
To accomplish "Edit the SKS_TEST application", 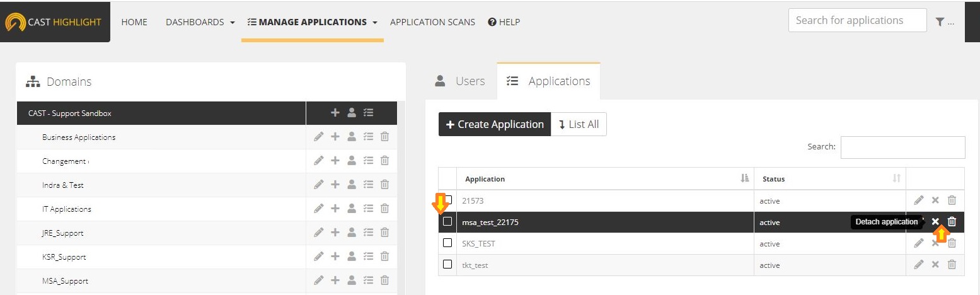I will pyautogui.click(x=919, y=243).
